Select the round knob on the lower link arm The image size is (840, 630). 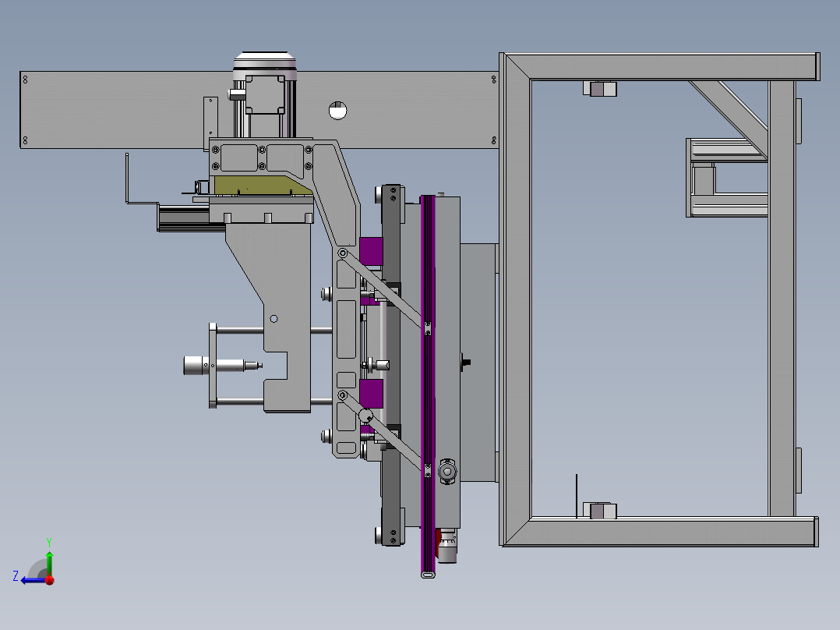coord(365,416)
